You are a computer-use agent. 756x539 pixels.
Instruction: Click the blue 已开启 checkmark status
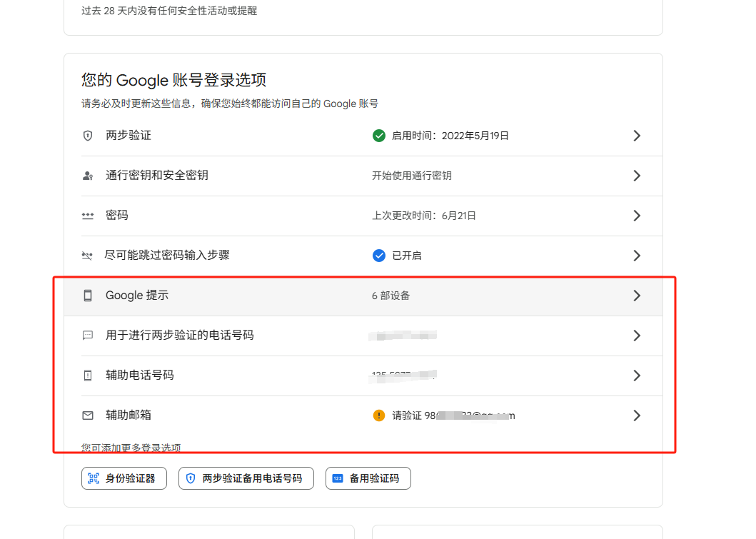379,256
